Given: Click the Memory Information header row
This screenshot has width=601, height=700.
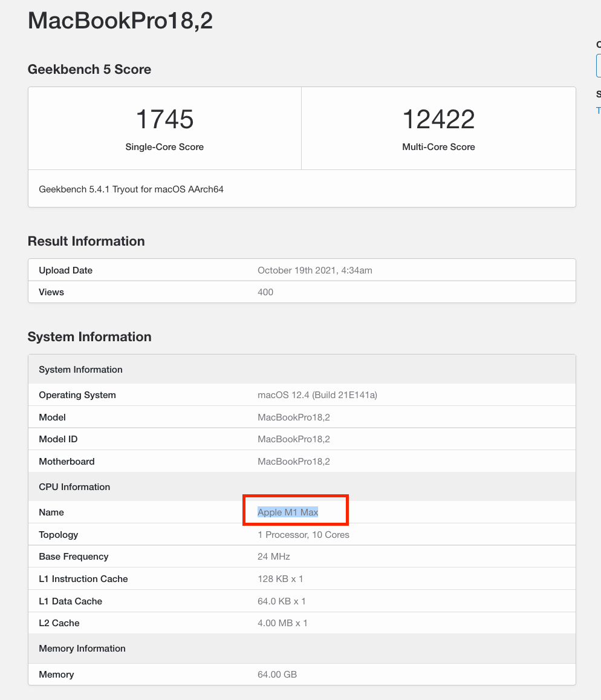Looking at the screenshot, I should click(x=302, y=649).
